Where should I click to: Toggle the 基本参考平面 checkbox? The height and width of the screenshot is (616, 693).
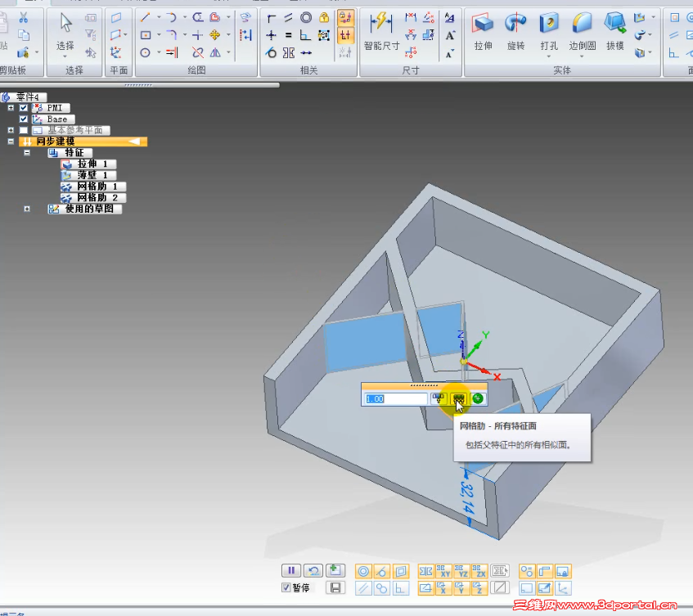point(24,130)
